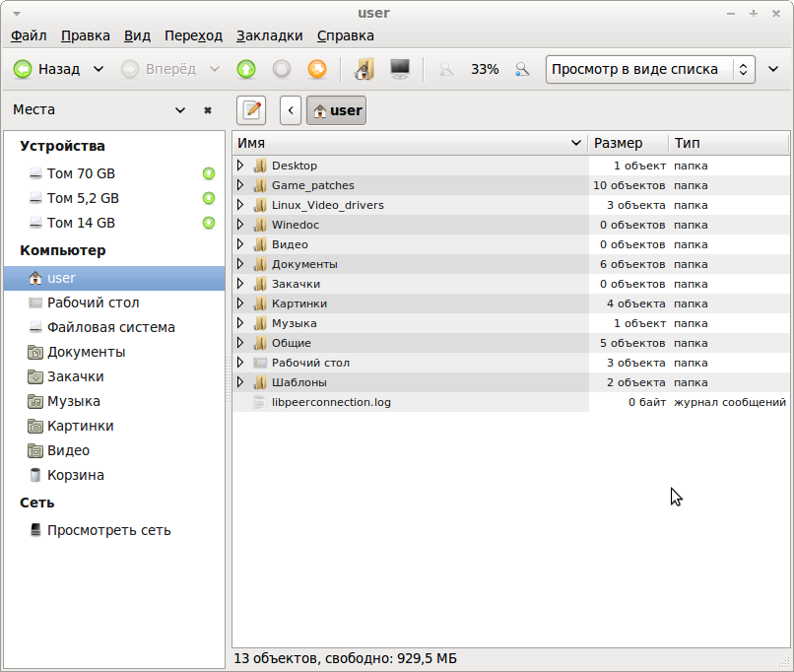Select the Общие folder icon

pyautogui.click(x=260, y=343)
